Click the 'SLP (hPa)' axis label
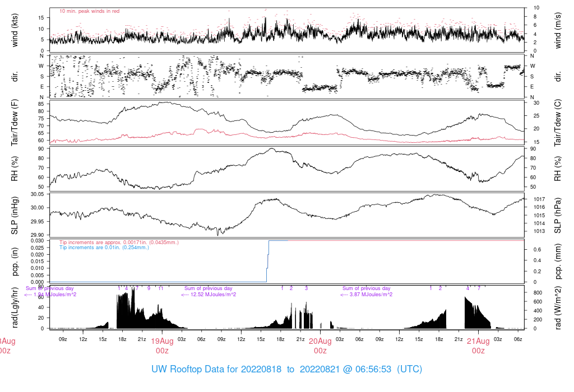The image size is (574, 392). (558, 216)
